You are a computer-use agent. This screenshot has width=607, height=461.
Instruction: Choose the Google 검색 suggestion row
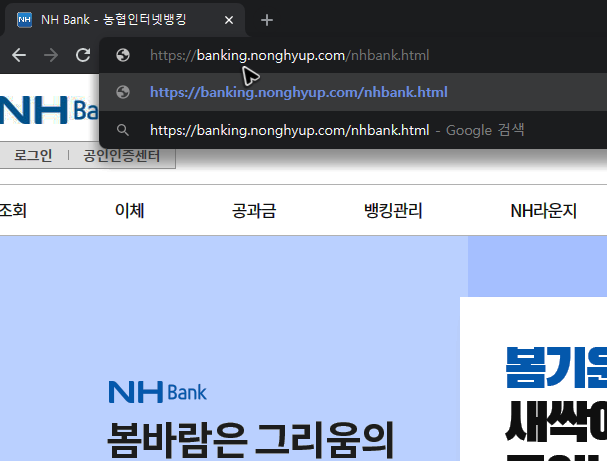pyautogui.click(x=353, y=130)
